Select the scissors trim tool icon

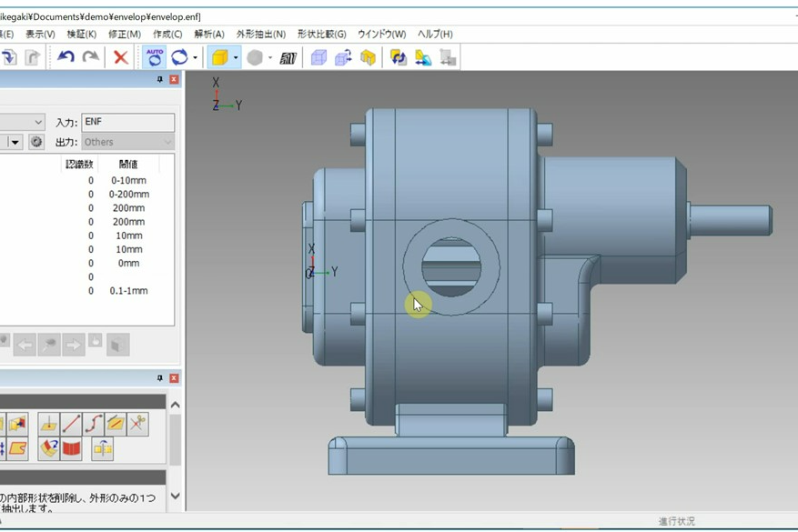pyautogui.click(x=137, y=424)
